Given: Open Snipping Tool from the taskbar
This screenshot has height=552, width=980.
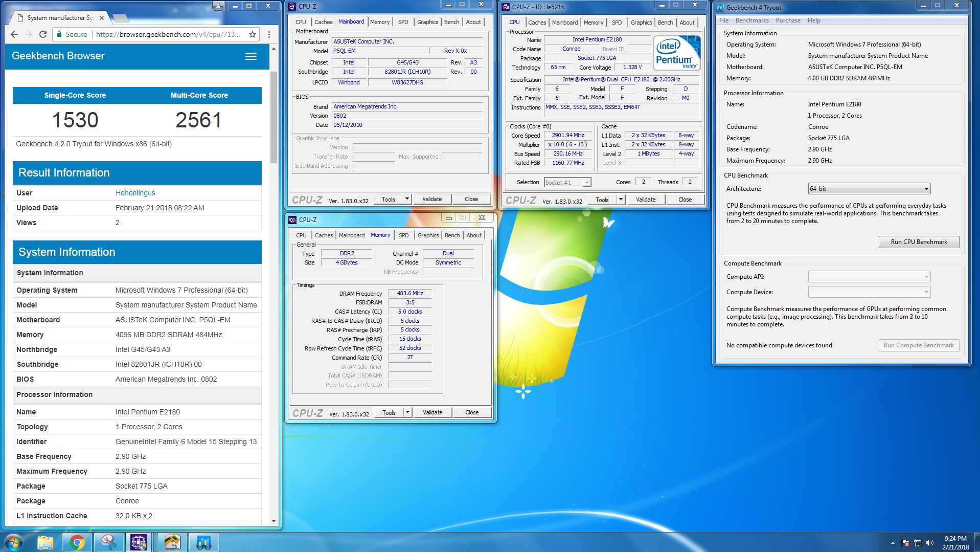Looking at the screenshot, I should click(x=108, y=542).
